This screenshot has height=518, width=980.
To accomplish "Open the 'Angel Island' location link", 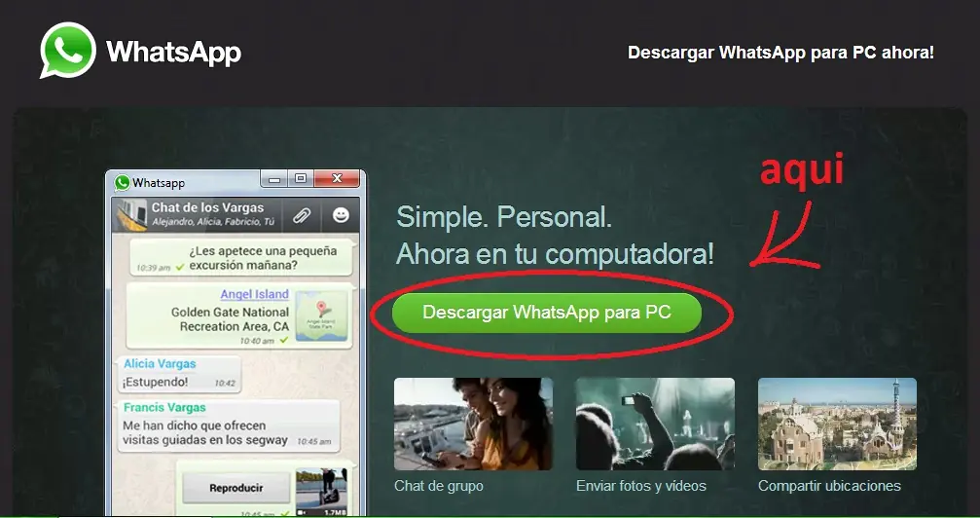I will 254,294.
